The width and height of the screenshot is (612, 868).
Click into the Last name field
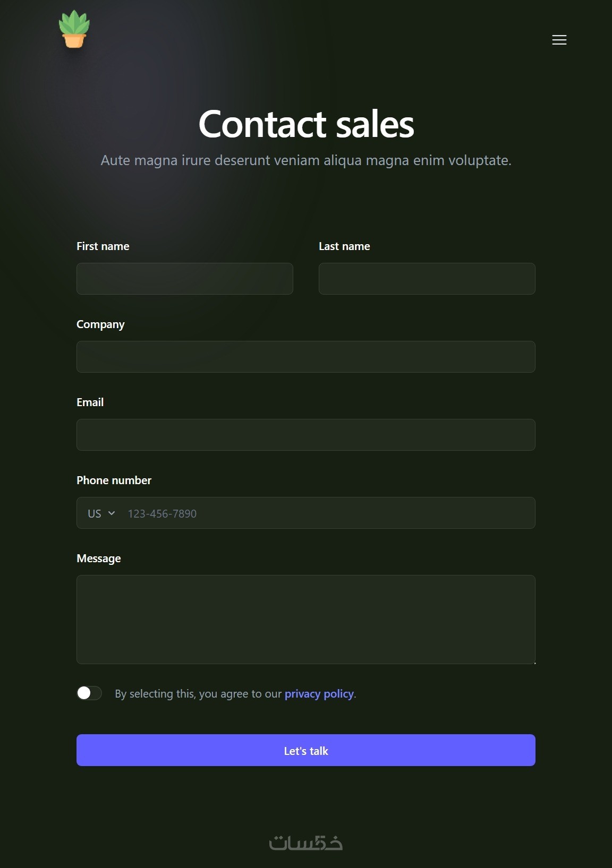[x=427, y=279]
